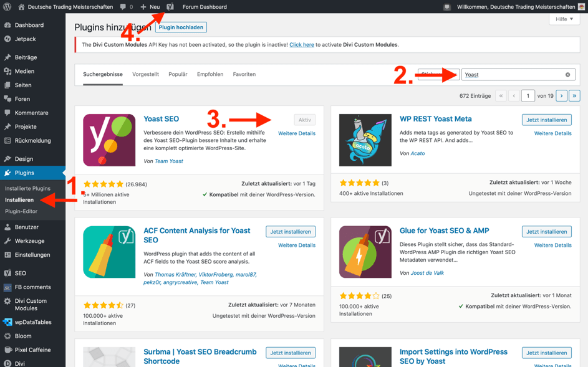This screenshot has height=367, width=588.
Task: Click the WP REST Yoast Meta thumbnail
Action: [x=365, y=140]
